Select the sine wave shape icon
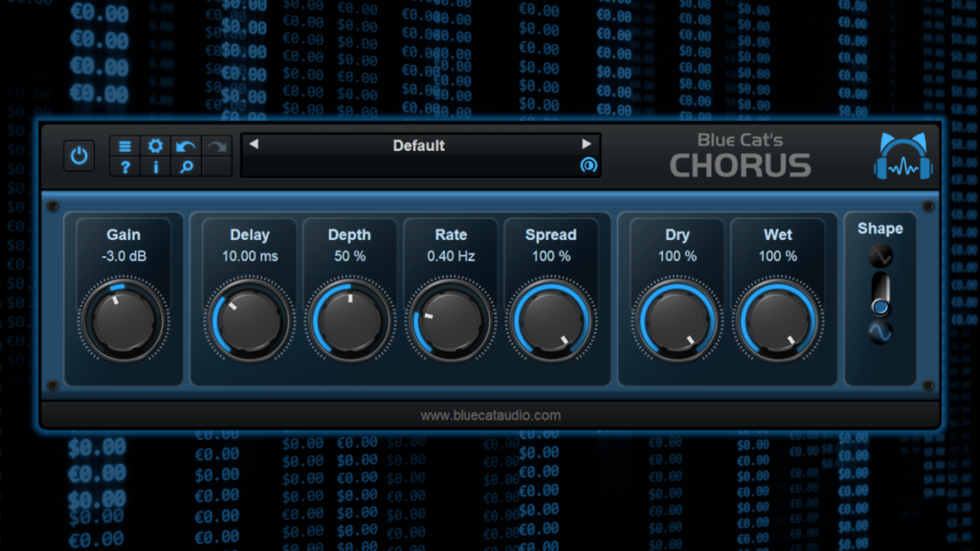This screenshot has height=551, width=980. click(x=880, y=332)
